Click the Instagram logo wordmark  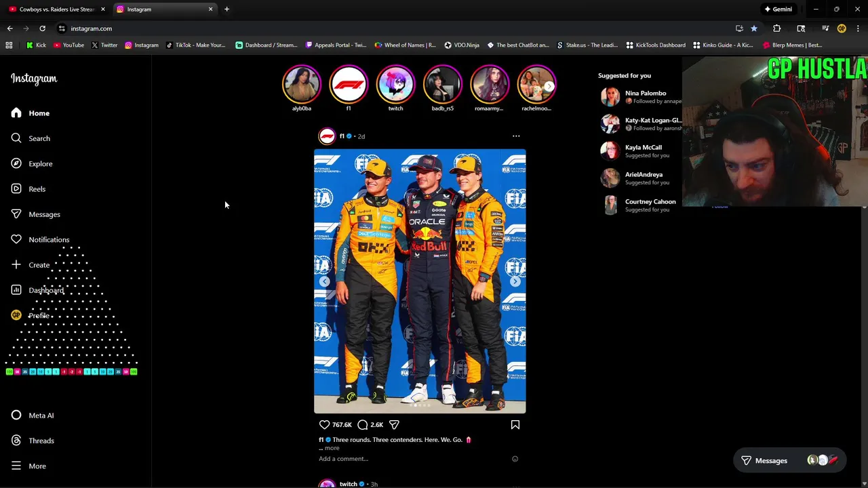(x=34, y=79)
